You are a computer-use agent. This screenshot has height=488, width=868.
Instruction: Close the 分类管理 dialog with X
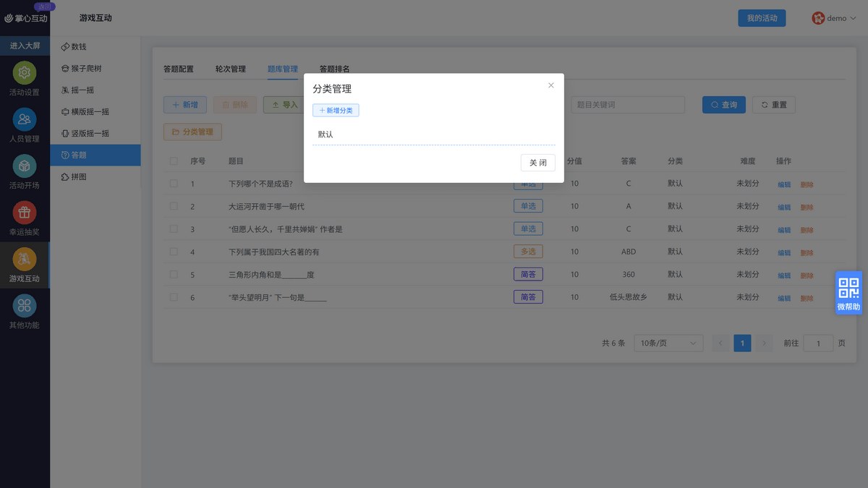[x=551, y=85]
